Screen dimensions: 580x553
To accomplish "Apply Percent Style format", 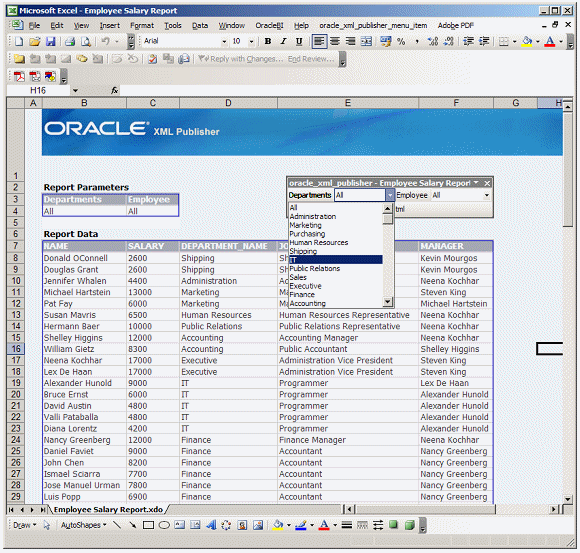I will (x=401, y=41).
